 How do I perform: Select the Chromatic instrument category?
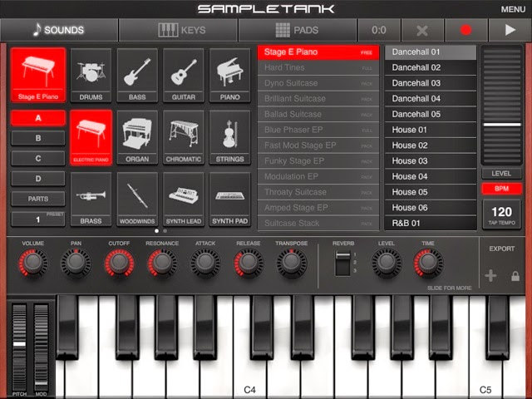click(x=184, y=137)
